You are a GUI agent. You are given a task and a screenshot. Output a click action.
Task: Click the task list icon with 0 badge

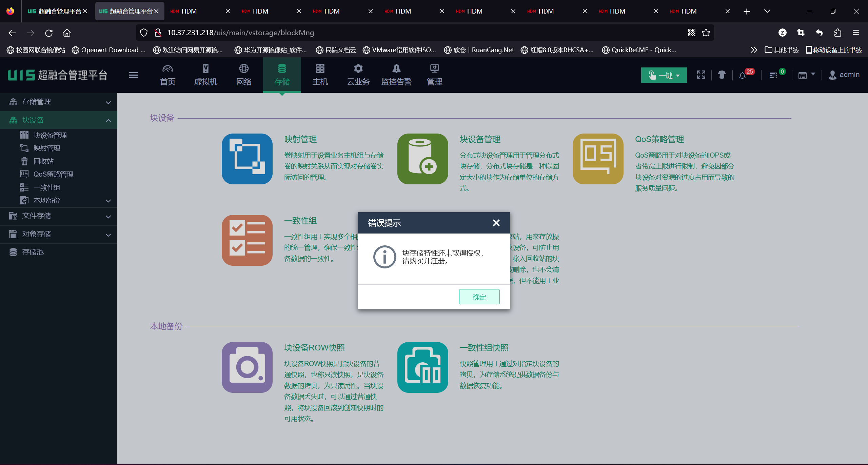coord(773,75)
